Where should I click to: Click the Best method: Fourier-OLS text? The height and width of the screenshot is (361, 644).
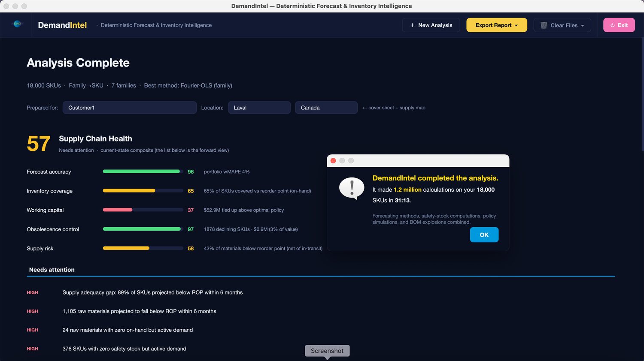pyautogui.click(x=188, y=86)
